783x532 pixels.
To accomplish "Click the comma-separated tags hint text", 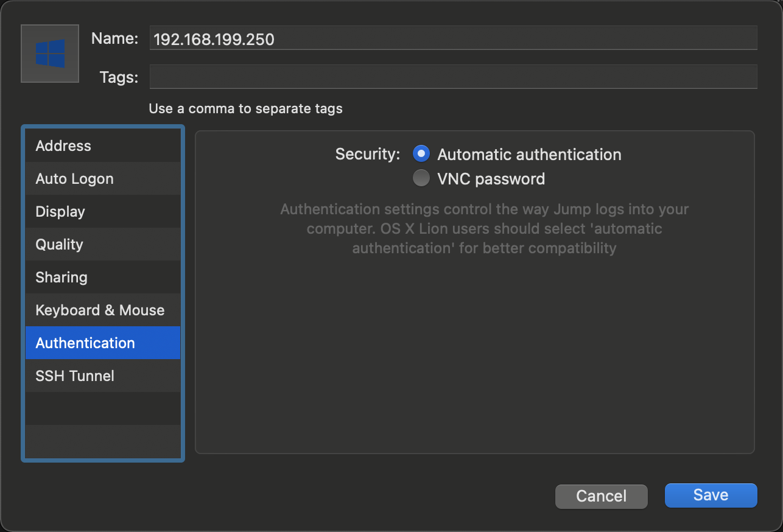I will click(245, 109).
